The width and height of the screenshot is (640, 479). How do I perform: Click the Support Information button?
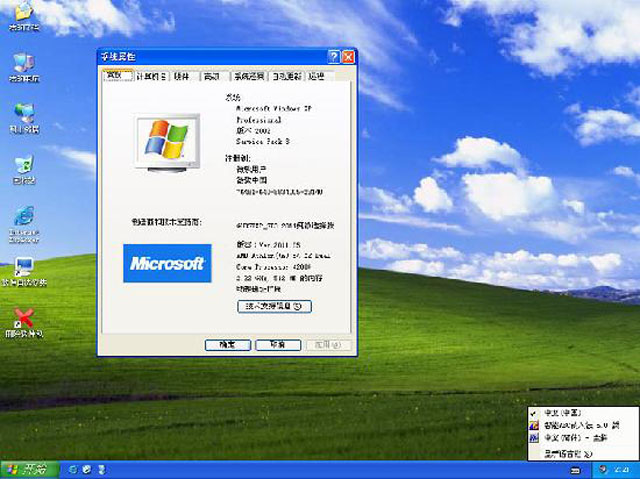(274, 306)
